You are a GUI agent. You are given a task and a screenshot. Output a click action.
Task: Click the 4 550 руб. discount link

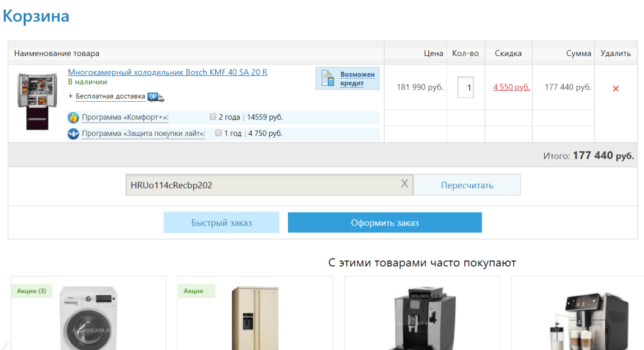(x=511, y=87)
